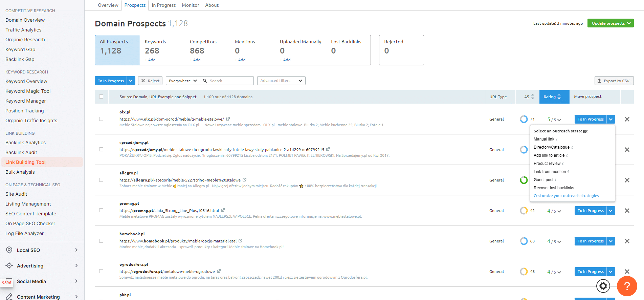Open olx.pl URL external link icon

point(228,119)
